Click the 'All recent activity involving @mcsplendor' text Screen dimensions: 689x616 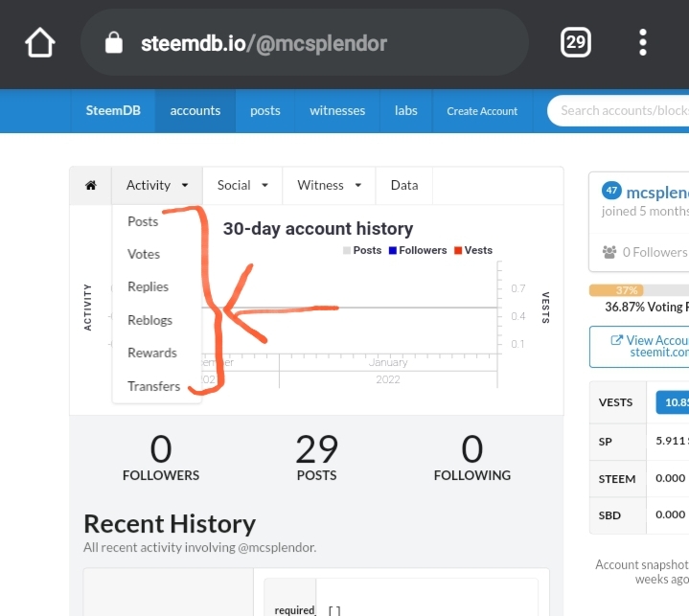[x=200, y=547]
